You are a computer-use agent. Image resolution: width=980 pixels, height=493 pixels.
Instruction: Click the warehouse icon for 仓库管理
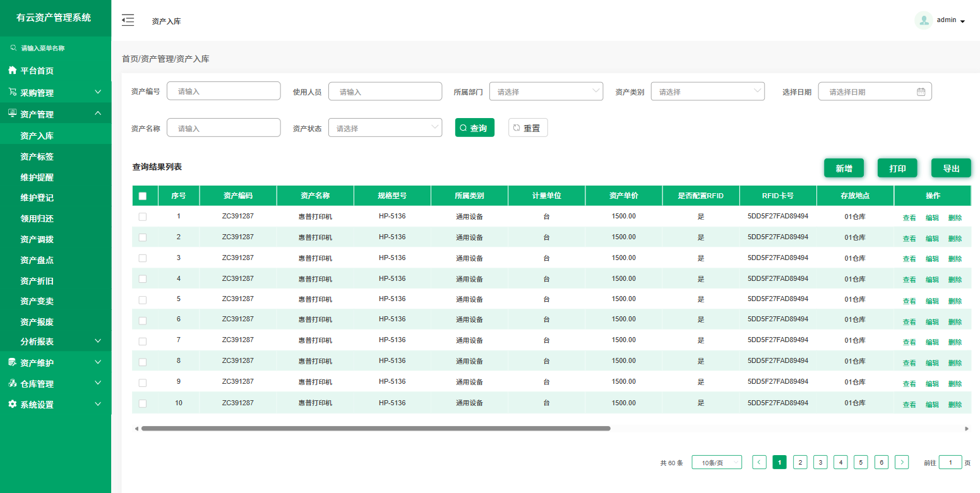click(12, 383)
